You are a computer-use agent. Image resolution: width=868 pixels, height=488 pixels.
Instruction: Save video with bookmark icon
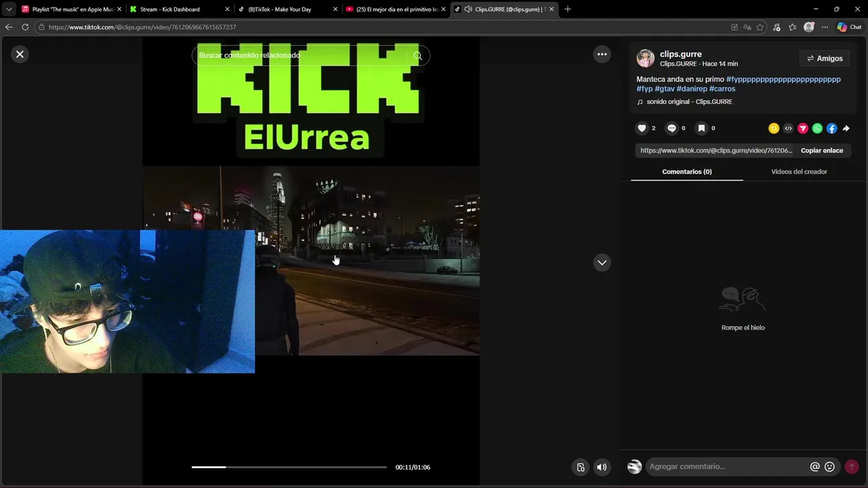point(701,128)
